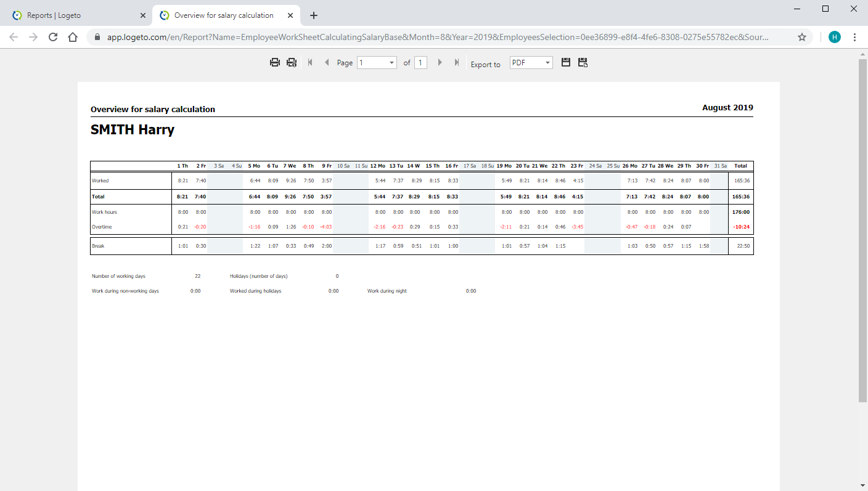
Task: Close the Reports | Logeto tab
Action: (142, 15)
